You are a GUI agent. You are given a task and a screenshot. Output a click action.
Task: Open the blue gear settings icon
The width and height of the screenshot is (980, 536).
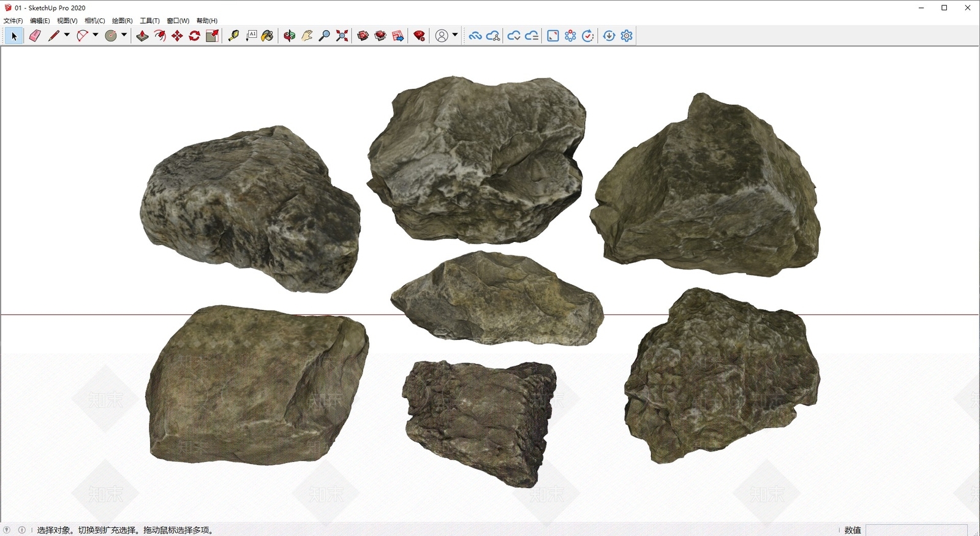[x=627, y=36]
